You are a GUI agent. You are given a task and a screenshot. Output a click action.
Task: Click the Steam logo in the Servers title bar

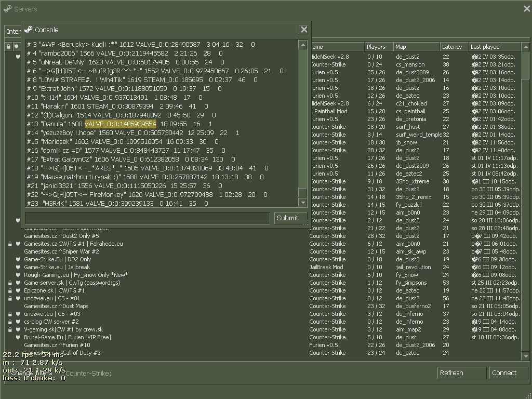(7, 8)
